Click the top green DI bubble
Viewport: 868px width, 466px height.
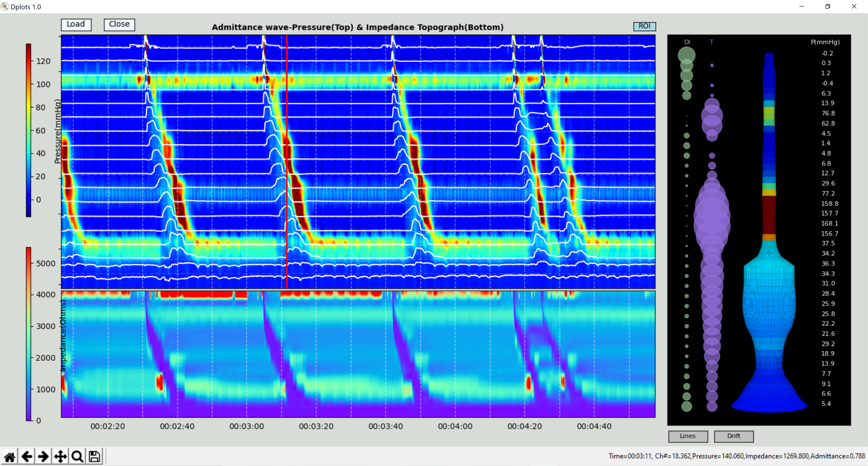tap(687, 55)
